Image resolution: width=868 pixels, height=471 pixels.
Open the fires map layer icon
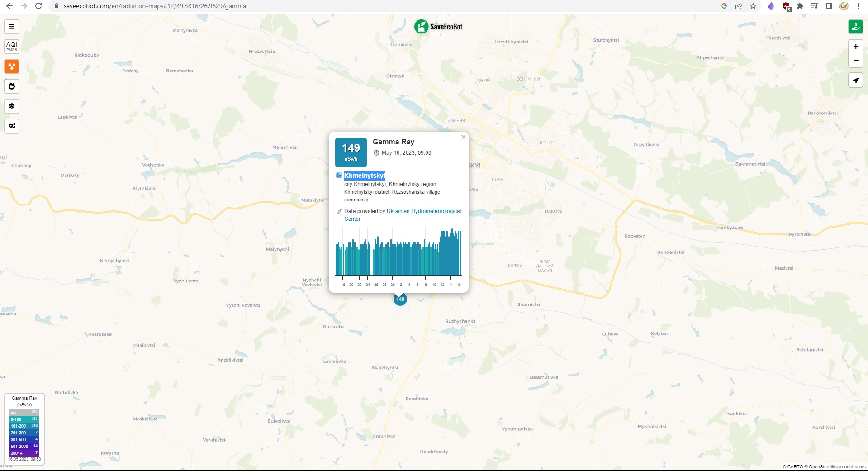tap(12, 86)
